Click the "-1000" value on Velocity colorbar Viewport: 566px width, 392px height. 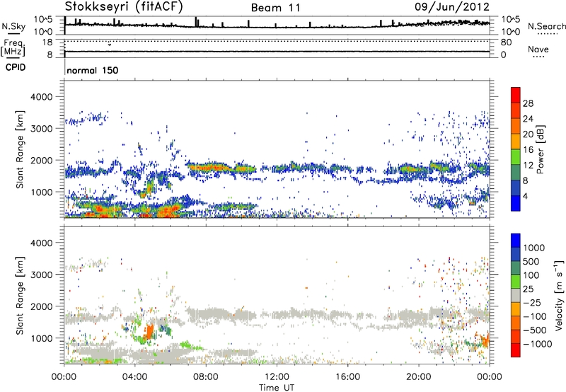(x=538, y=344)
